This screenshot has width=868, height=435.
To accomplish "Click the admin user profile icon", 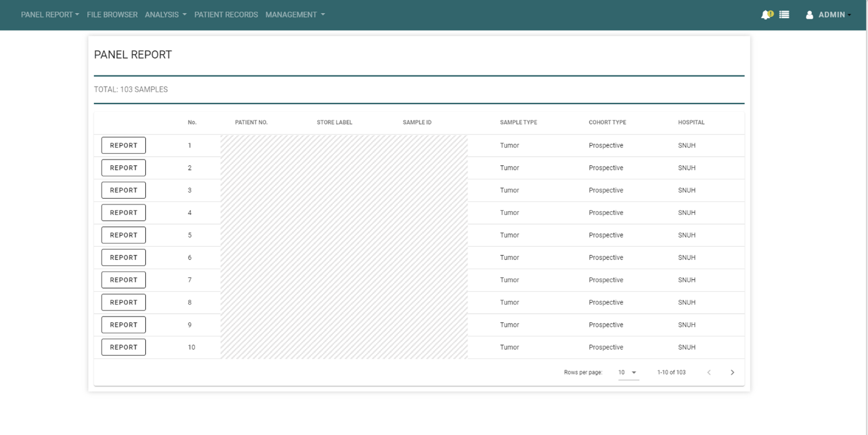I will click(809, 15).
